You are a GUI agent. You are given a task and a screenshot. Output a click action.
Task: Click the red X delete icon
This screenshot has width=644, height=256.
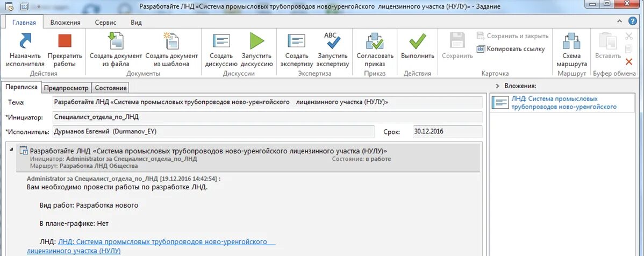click(629, 62)
